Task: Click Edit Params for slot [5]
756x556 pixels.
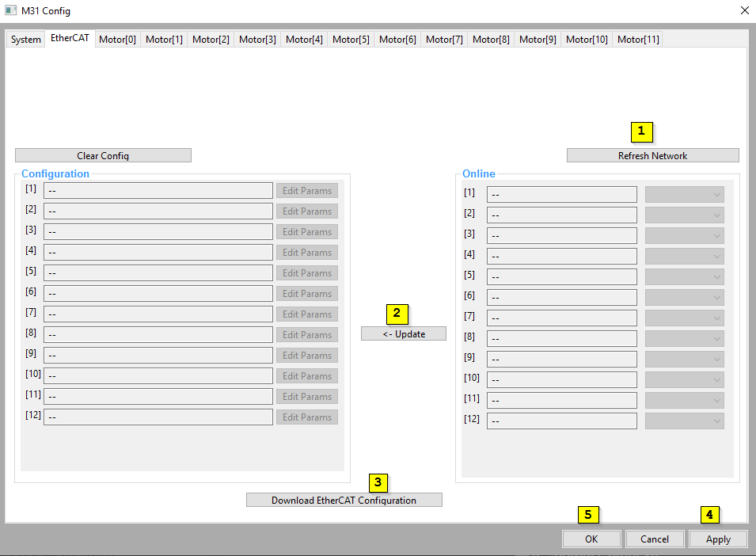Action: (x=307, y=273)
